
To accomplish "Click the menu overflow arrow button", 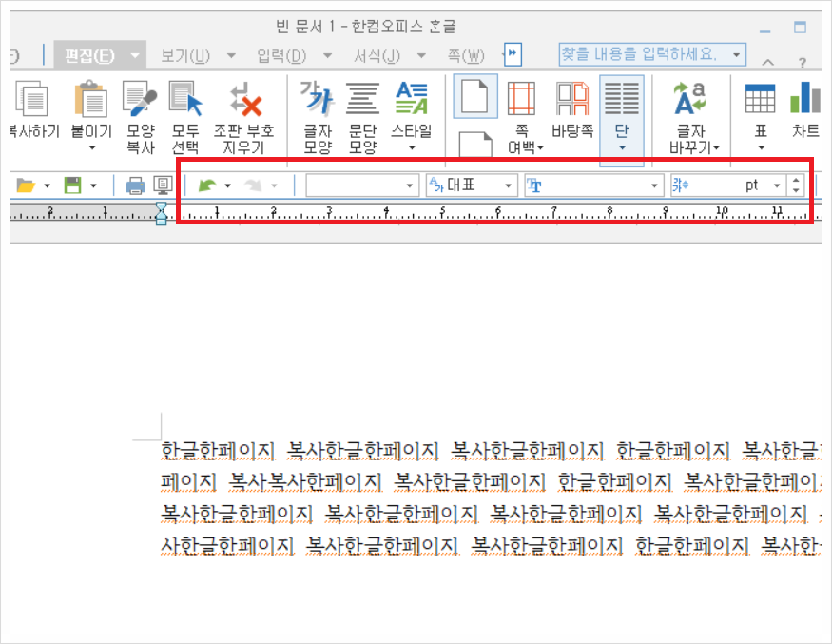I will pos(513,53).
